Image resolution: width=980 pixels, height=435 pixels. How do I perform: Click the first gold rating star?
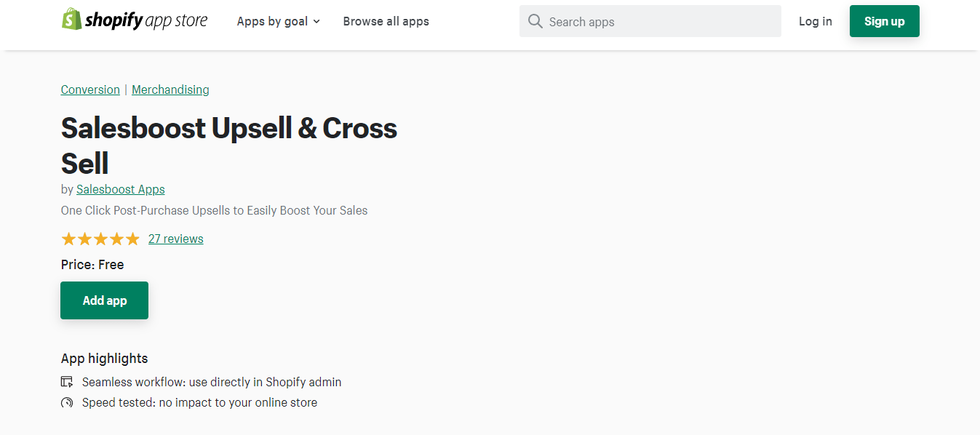click(68, 239)
